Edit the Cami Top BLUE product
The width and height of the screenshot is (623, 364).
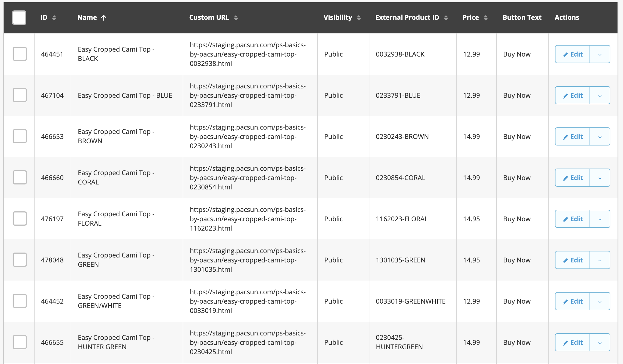pyautogui.click(x=573, y=95)
